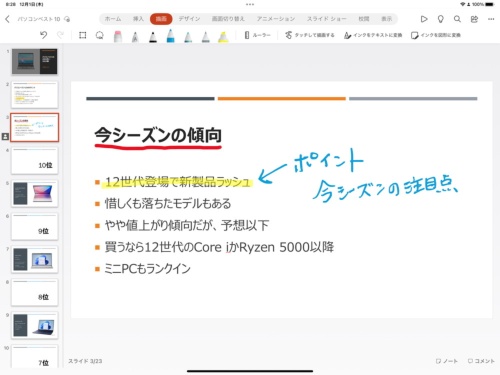Pick the yellow highlighter pen
This screenshot has width=500, height=375.
[x=223, y=36]
